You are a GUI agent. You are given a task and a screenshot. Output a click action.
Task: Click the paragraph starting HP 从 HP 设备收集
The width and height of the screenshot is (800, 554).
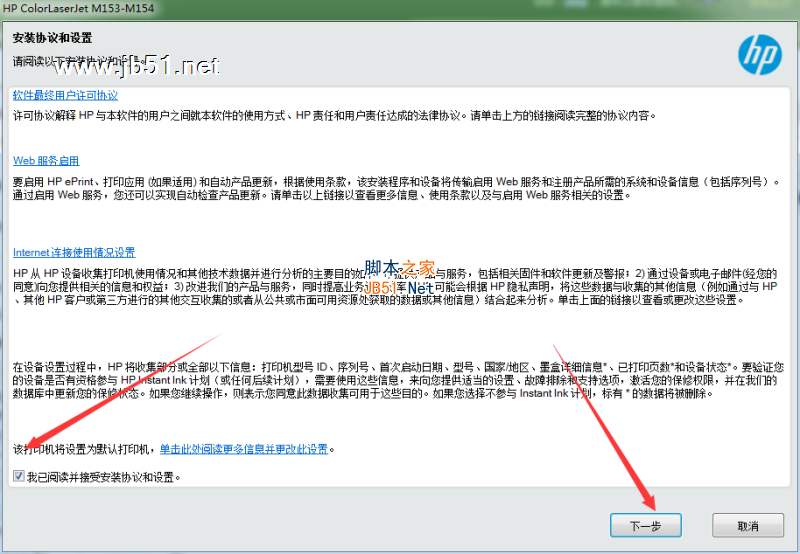coord(395,287)
